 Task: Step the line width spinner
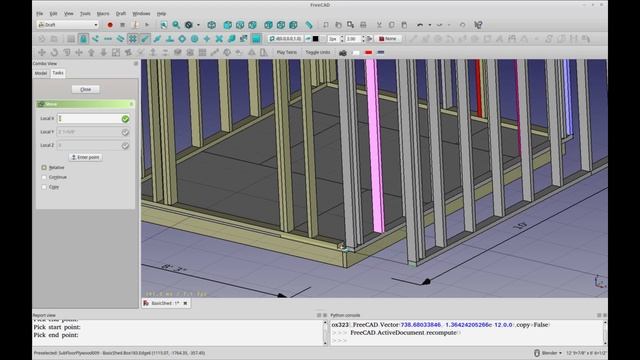(x=342, y=39)
